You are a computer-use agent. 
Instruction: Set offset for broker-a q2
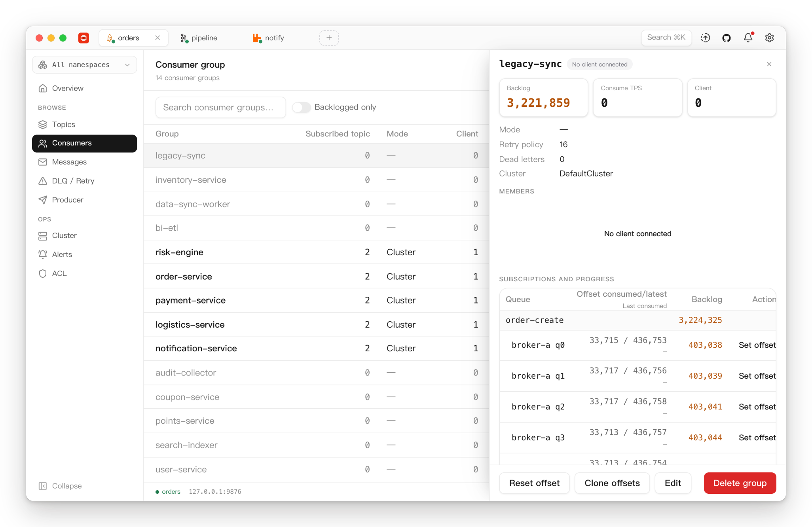[x=757, y=407]
